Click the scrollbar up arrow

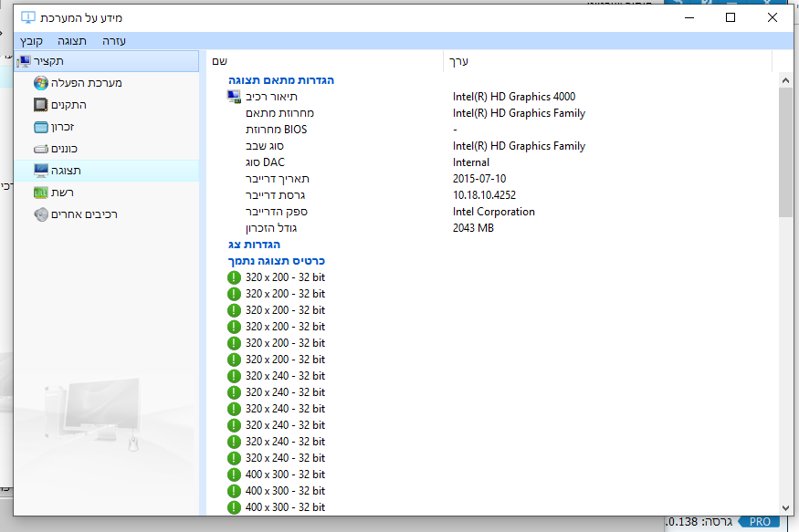click(785, 80)
